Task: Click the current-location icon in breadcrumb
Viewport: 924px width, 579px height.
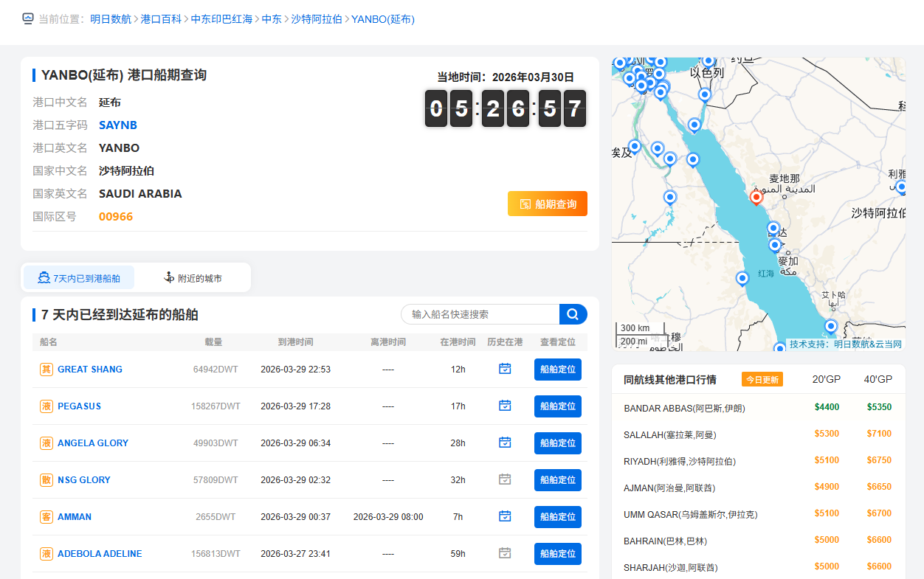Action: (x=28, y=19)
